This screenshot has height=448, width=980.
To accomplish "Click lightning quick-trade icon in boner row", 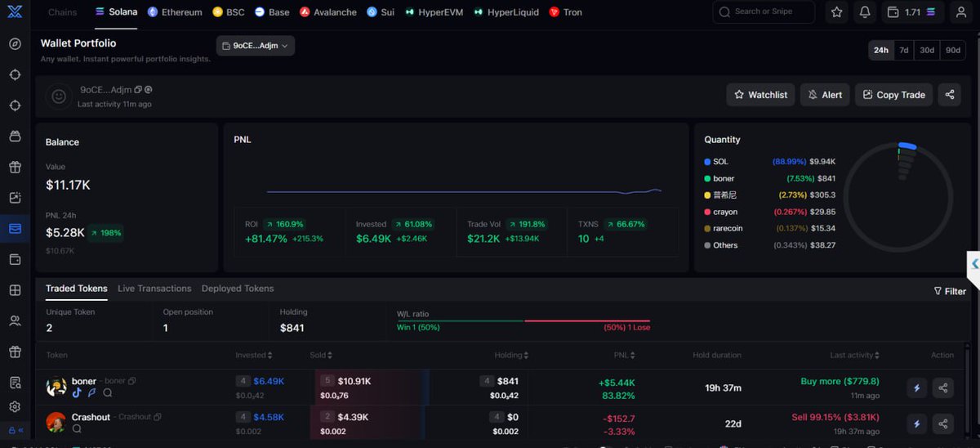I will coord(916,388).
